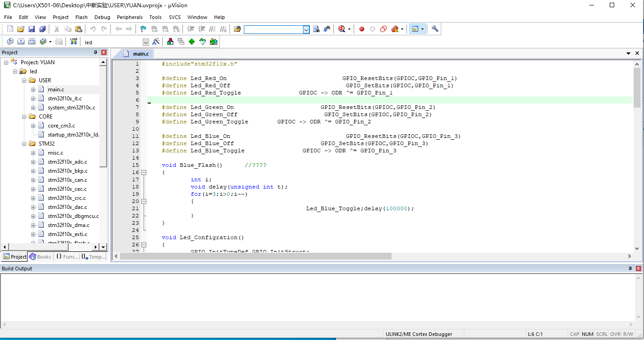Select stm32f10x_adc.c in project tree
This screenshot has height=340, width=644.
click(x=67, y=162)
